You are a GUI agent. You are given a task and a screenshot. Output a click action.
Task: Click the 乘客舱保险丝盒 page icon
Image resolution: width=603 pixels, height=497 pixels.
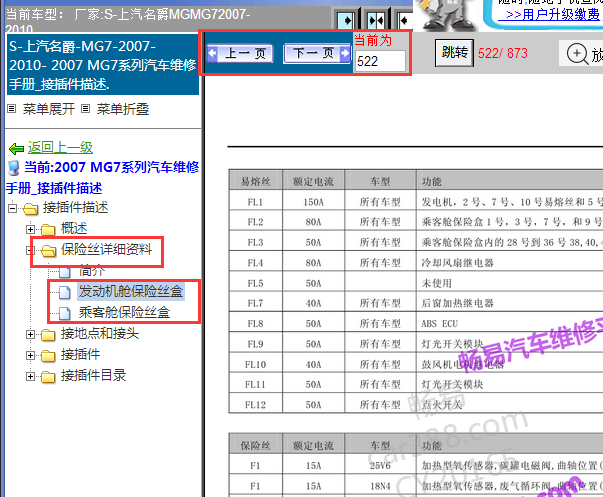[x=65, y=313]
